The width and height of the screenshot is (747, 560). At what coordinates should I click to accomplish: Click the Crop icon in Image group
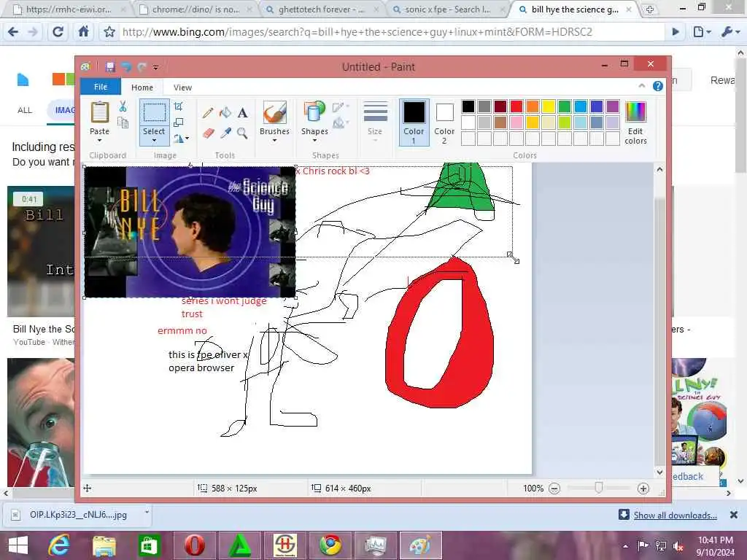click(x=179, y=106)
